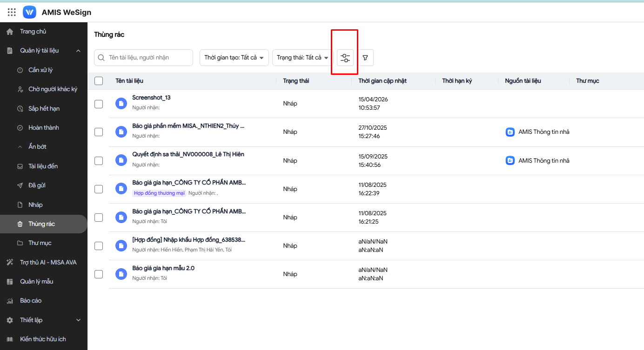This screenshot has width=644, height=350.
Task: Click the AMIS WeSign logo icon
Action: click(29, 12)
